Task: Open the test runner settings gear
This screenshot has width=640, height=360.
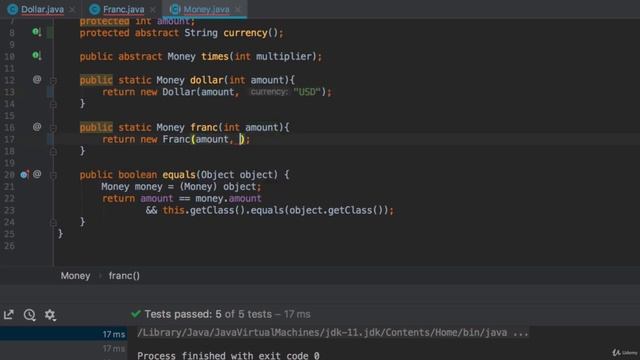Action: click(x=50, y=315)
